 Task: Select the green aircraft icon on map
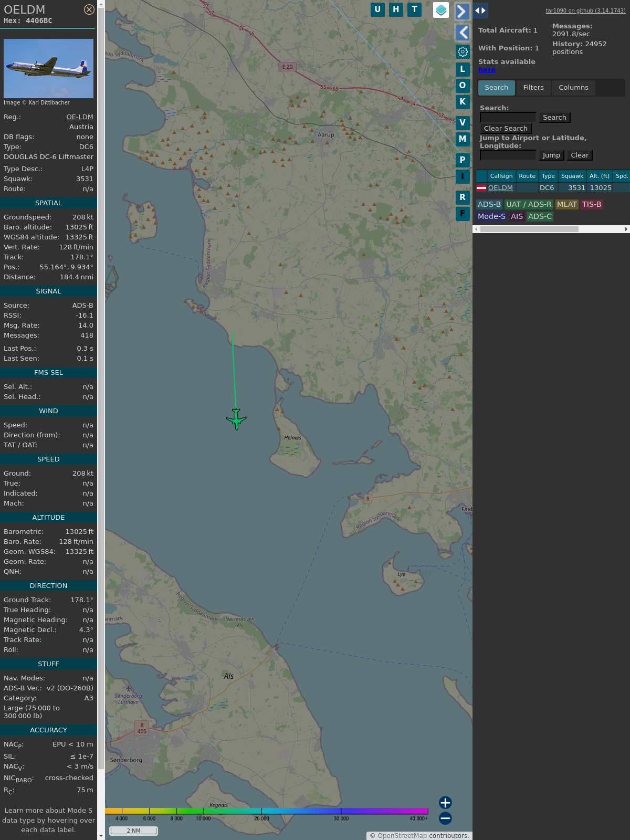pos(236,419)
